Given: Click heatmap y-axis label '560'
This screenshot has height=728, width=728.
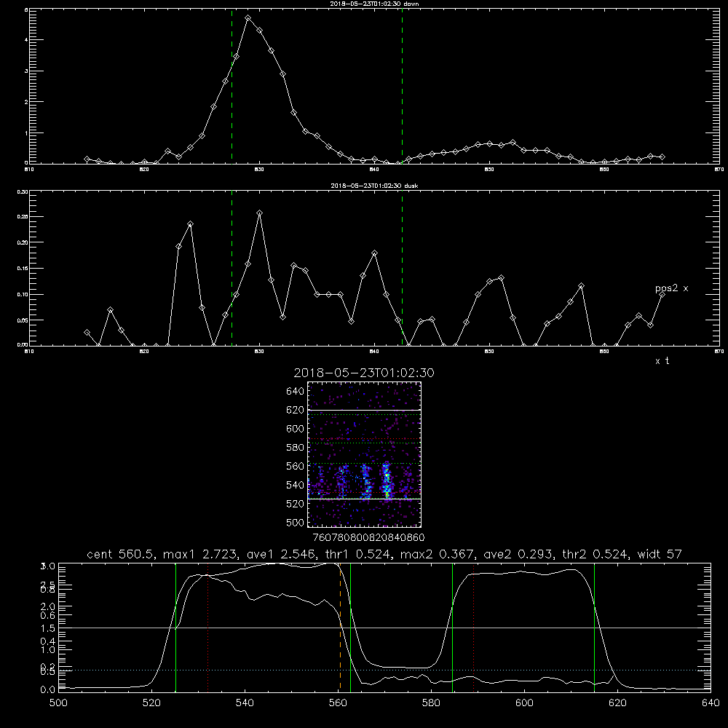Looking at the screenshot, I should [296, 466].
